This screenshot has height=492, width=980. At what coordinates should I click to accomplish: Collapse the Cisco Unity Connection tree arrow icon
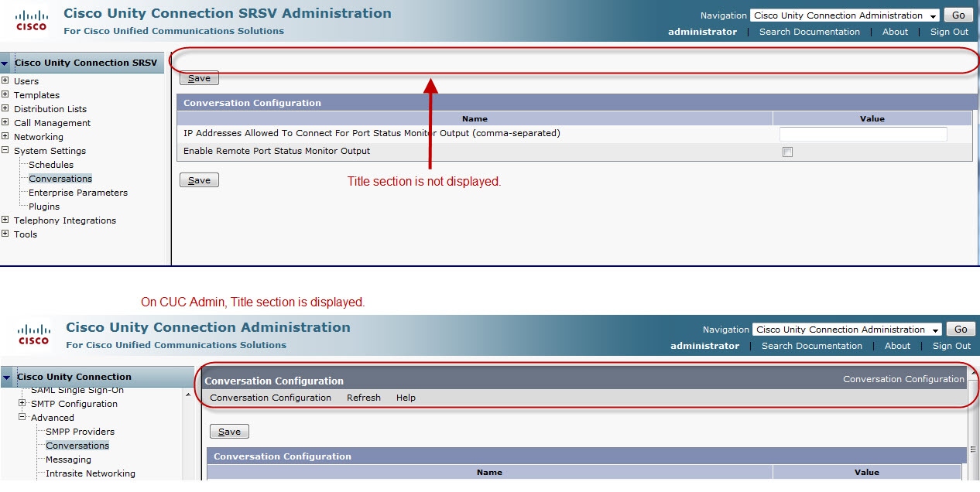pyautogui.click(x=7, y=377)
